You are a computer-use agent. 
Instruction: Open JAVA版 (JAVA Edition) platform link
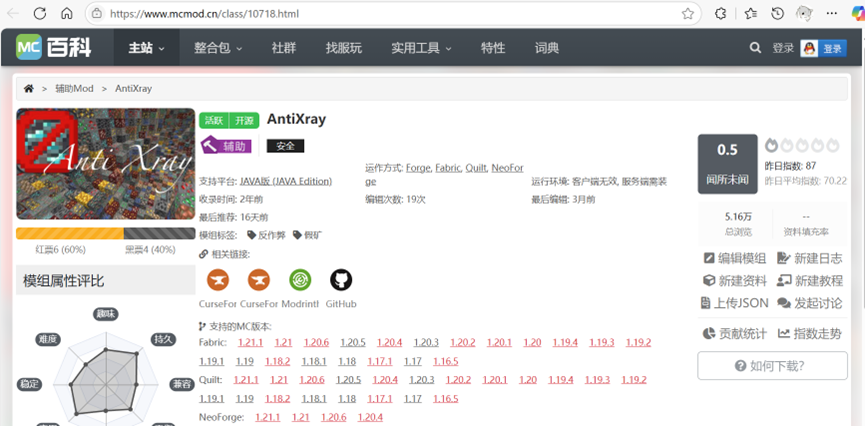tap(286, 181)
